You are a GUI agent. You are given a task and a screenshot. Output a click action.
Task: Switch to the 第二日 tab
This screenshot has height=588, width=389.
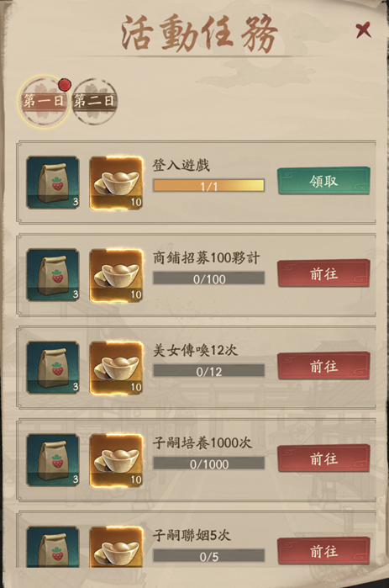pos(94,101)
